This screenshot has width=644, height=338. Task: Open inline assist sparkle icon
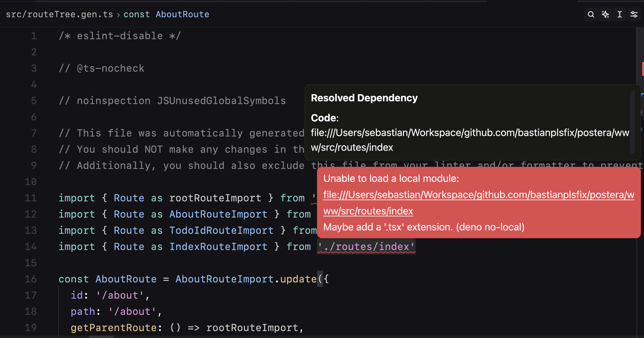coord(605,14)
